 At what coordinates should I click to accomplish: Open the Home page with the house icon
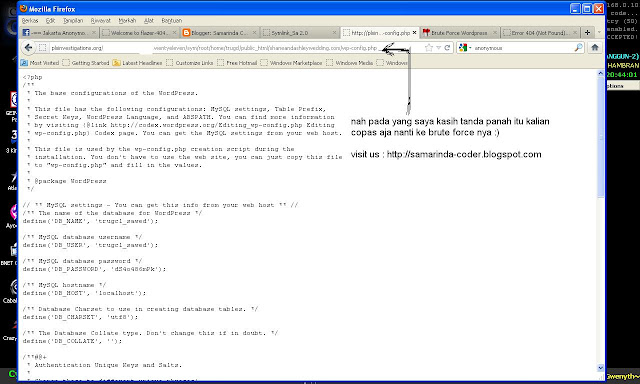tap(595, 47)
